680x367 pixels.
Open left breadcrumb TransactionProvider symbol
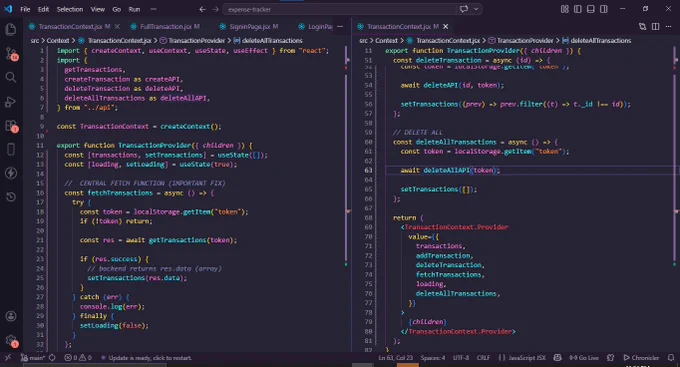pos(192,40)
